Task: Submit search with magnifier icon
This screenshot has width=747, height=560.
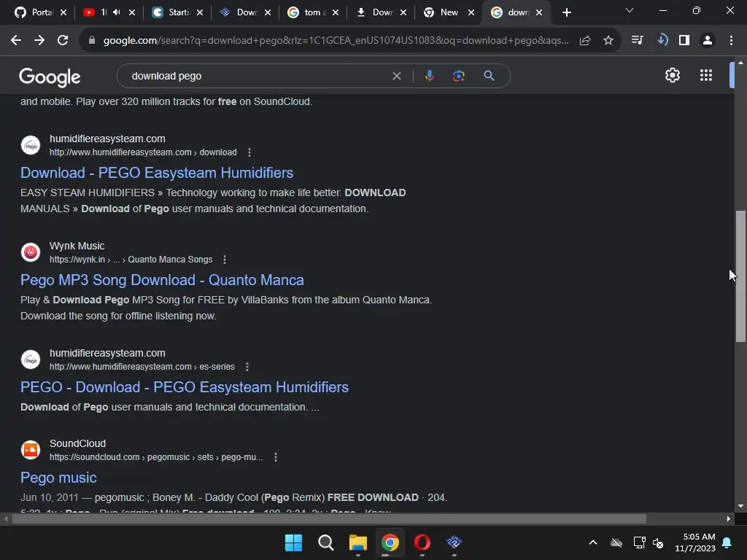Action: [x=489, y=76]
